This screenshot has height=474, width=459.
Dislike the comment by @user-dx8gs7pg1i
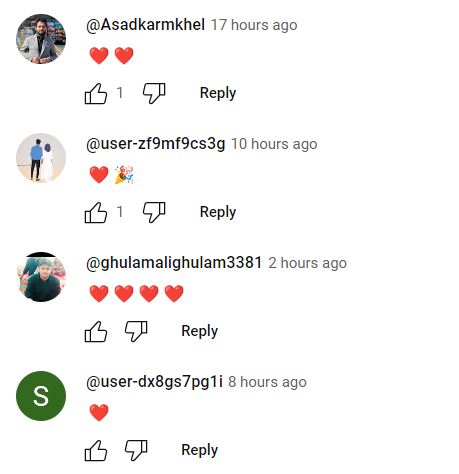pos(136,450)
